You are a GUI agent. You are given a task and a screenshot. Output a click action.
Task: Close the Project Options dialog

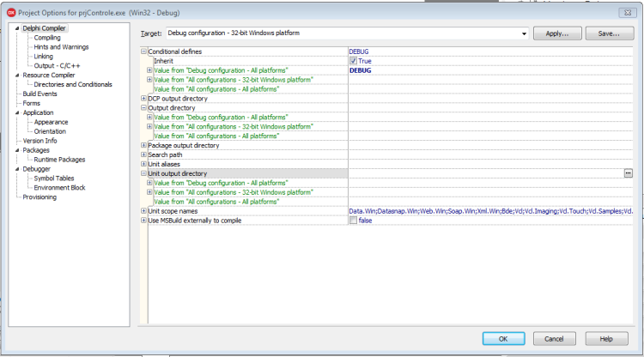628,13
